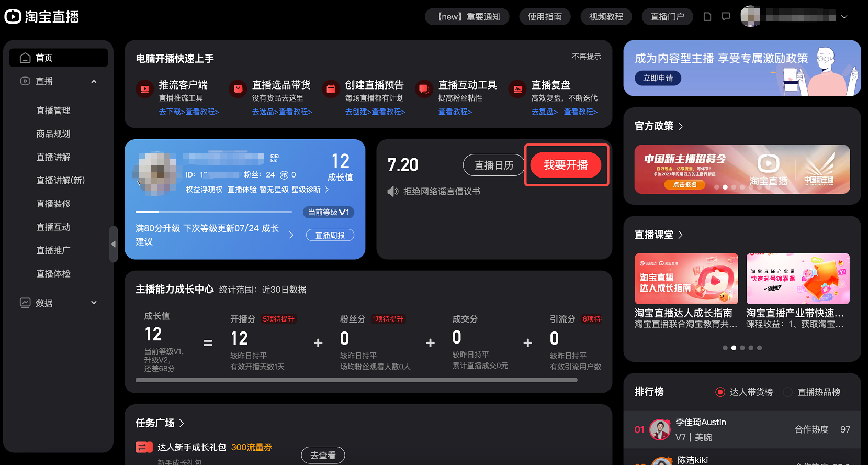The height and width of the screenshot is (465, 868).
Task: Click the 直播复盘 red icon
Action: click(x=517, y=89)
